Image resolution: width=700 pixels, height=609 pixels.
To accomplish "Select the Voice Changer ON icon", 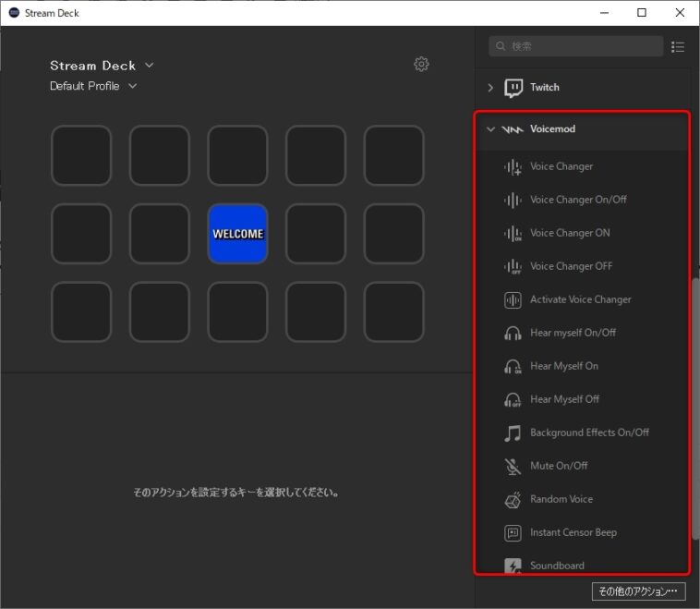I will (x=513, y=233).
